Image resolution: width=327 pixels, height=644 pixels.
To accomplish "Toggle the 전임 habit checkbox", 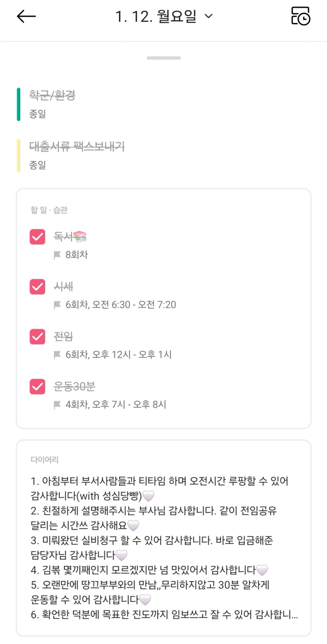I will (x=38, y=337).
